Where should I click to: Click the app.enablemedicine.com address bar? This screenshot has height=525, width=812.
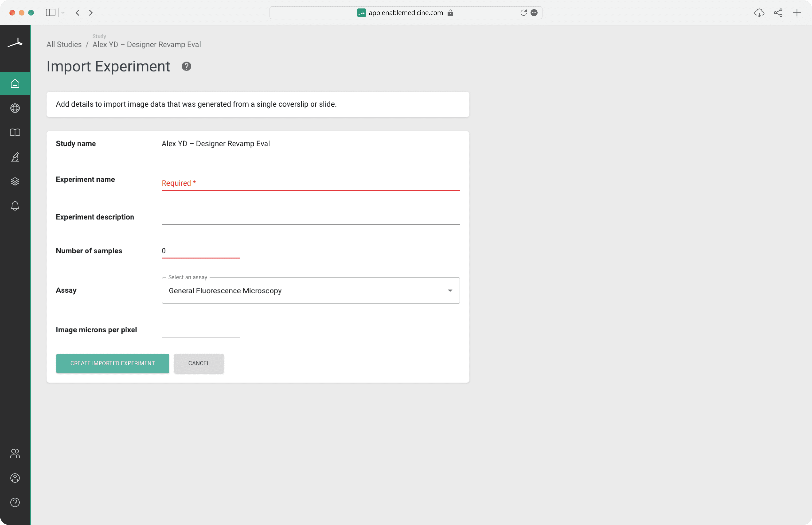[406, 13]
